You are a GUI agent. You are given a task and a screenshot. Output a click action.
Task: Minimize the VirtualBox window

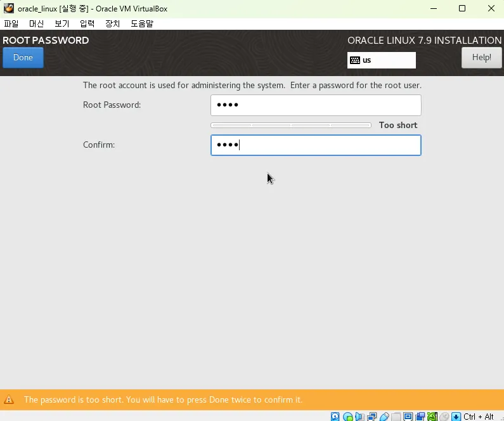coord(434,8)
